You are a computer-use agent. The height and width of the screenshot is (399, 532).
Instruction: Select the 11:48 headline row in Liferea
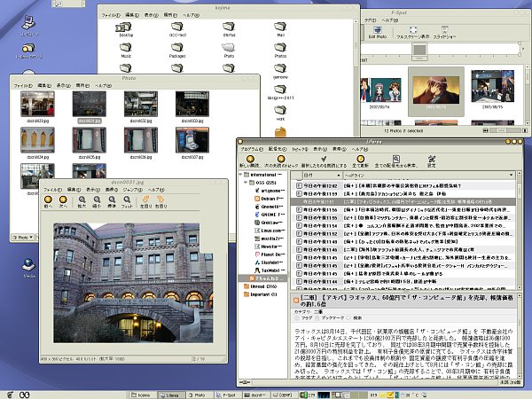coord(403,241)
